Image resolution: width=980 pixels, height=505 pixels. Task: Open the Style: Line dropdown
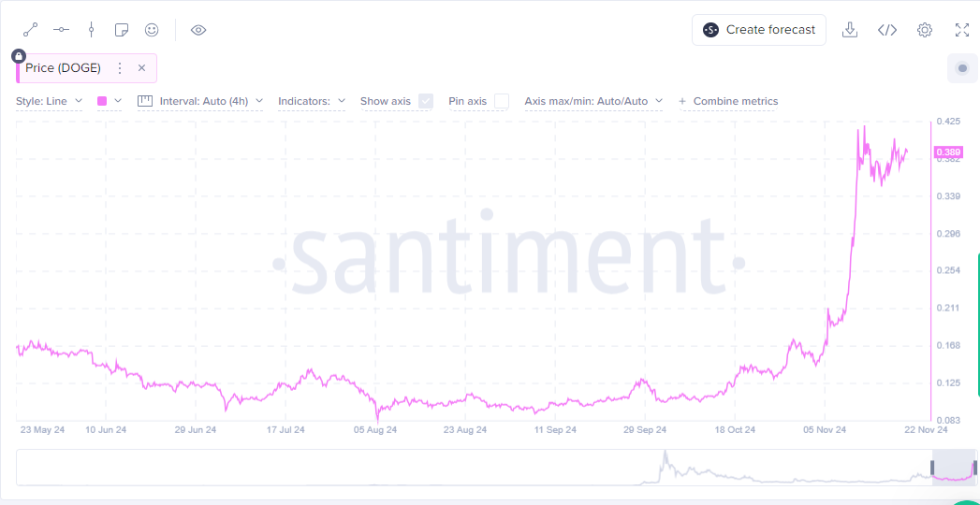pos(49,101)
